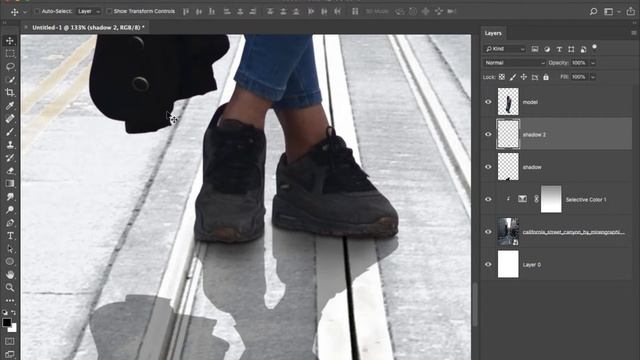Open the Opacity slider arrow

[593, 63]
